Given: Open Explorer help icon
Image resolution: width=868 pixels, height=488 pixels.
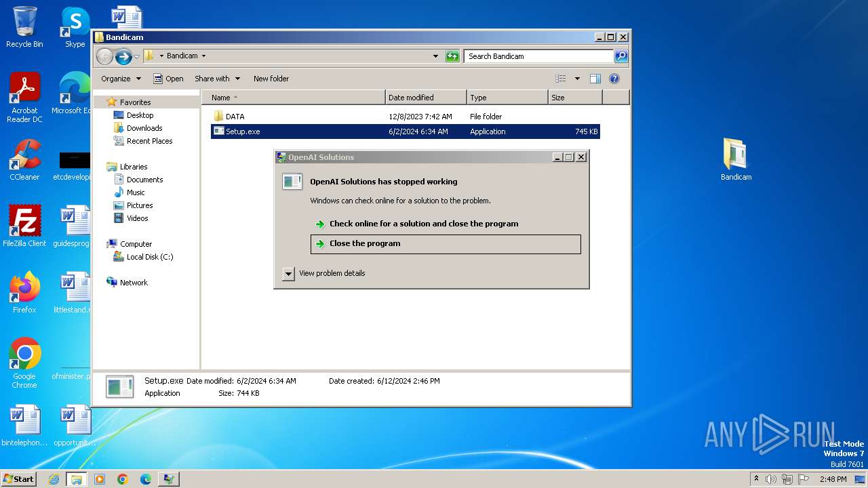Looking at the screenshot, I should click(614, 79).
